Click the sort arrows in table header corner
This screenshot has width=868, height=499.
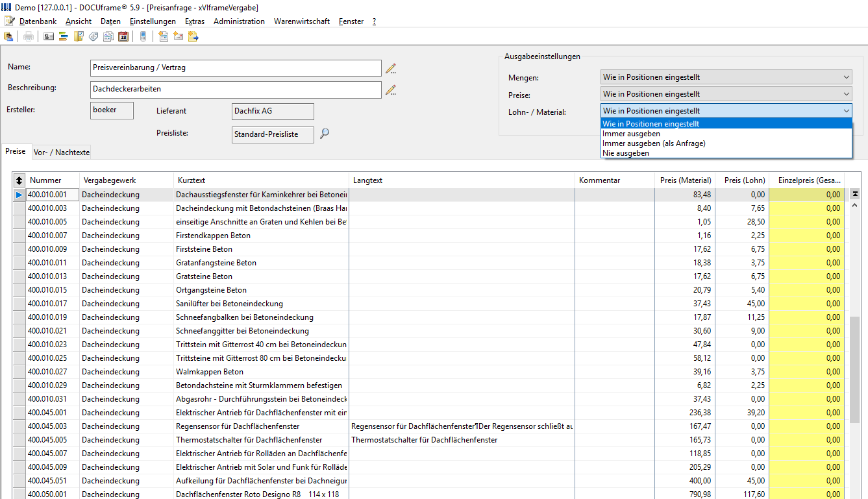[19, 180]
